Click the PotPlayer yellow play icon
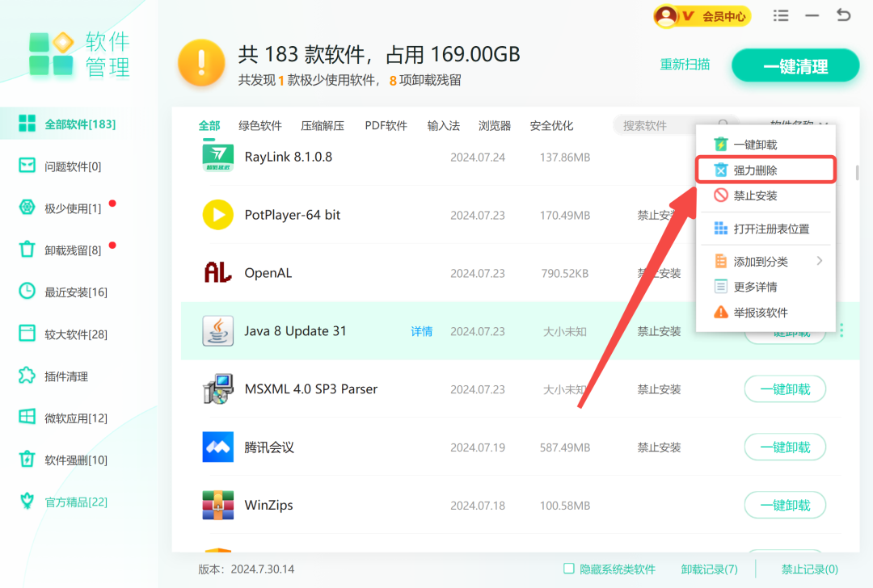Screen dimensions: 873x588 point(217,215)
